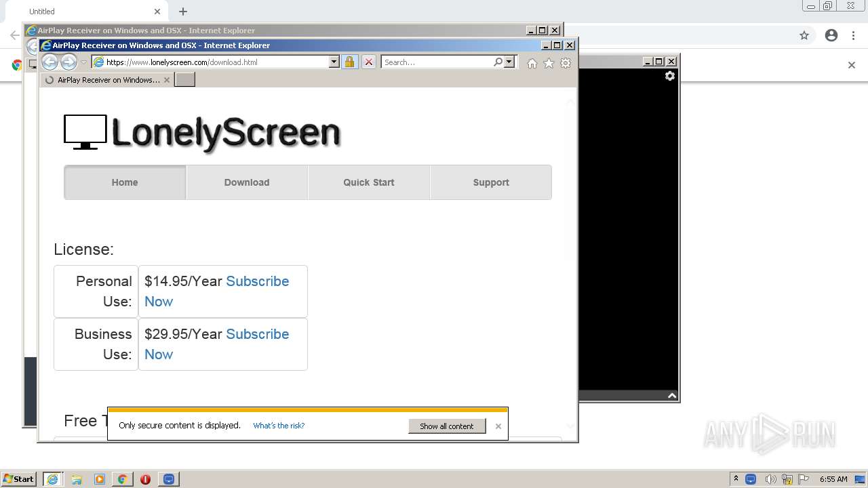
Task: Open the Chrome profile avatar
Action: (831, 35)
